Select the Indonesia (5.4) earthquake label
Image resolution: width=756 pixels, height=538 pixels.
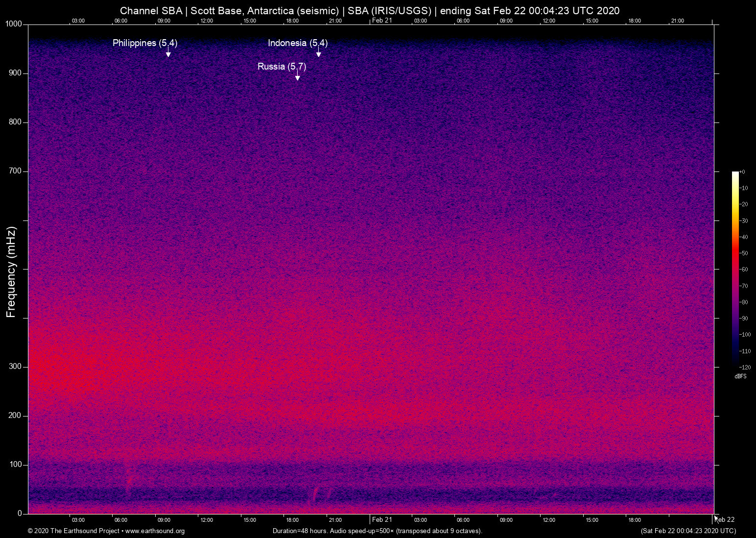(x=298, y=43)
